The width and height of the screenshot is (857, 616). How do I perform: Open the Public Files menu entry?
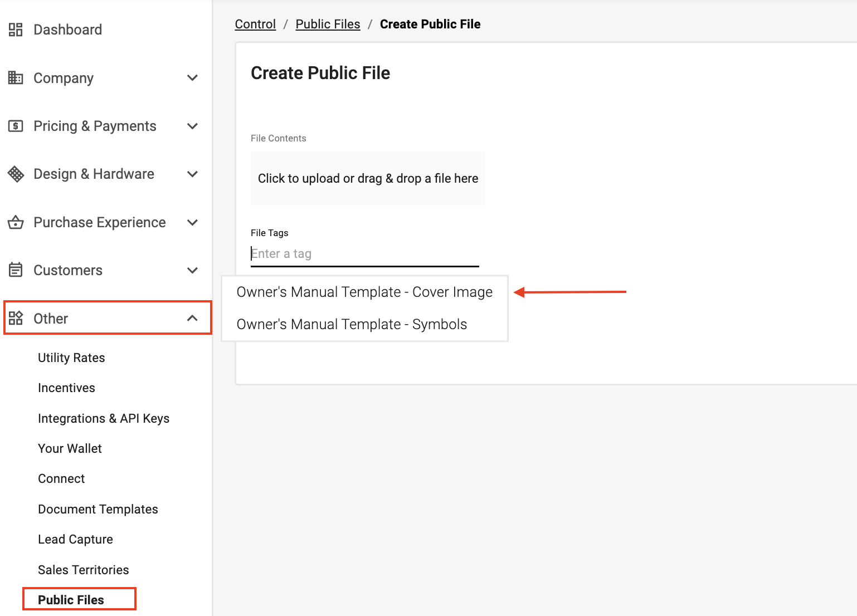tap(71, 599)
